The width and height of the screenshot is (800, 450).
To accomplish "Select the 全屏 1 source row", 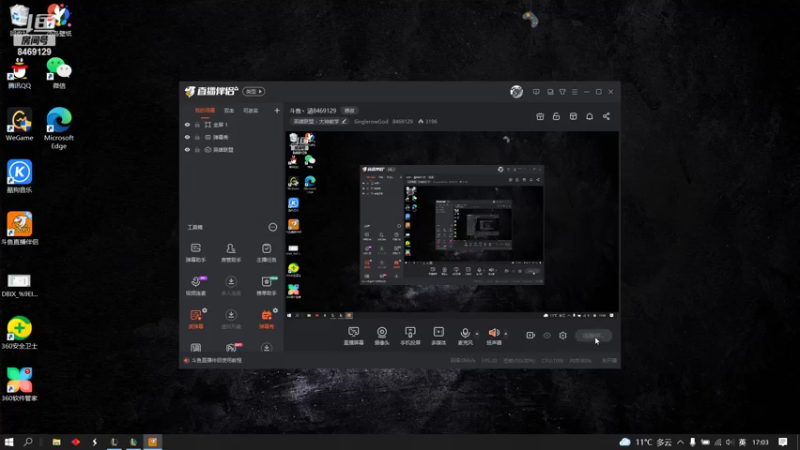I will [232, 124].
